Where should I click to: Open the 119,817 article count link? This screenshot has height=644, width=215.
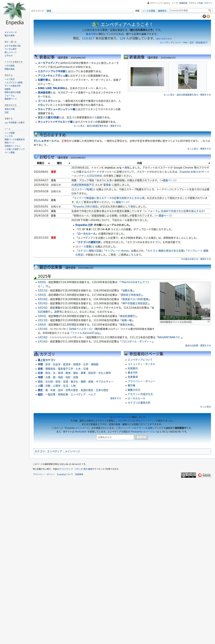tap(88, 38)
